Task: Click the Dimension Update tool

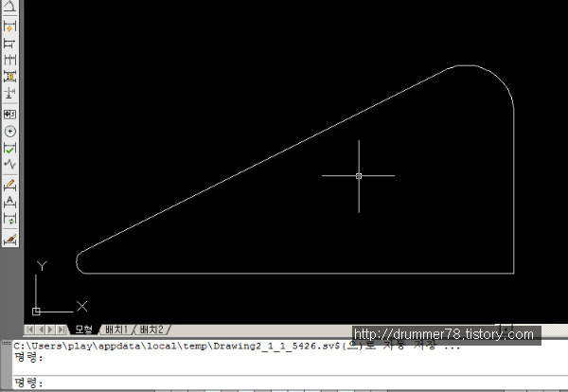Action: tap(9, 219)
